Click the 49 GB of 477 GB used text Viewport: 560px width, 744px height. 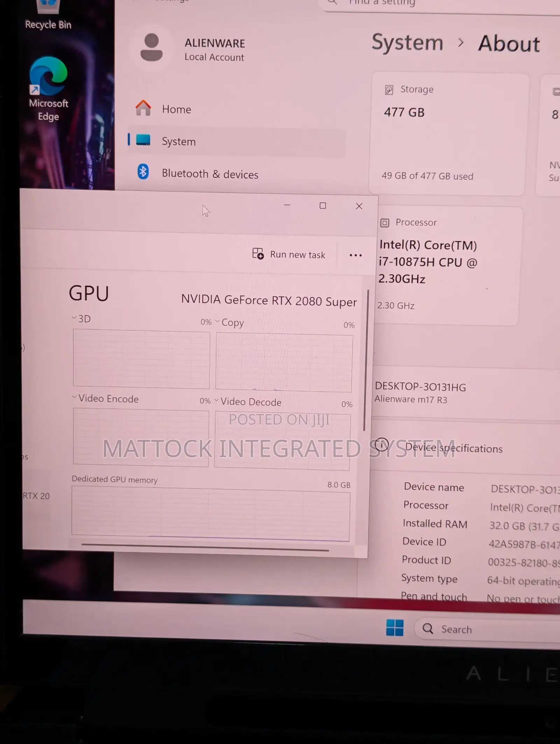tap(427, 176)
